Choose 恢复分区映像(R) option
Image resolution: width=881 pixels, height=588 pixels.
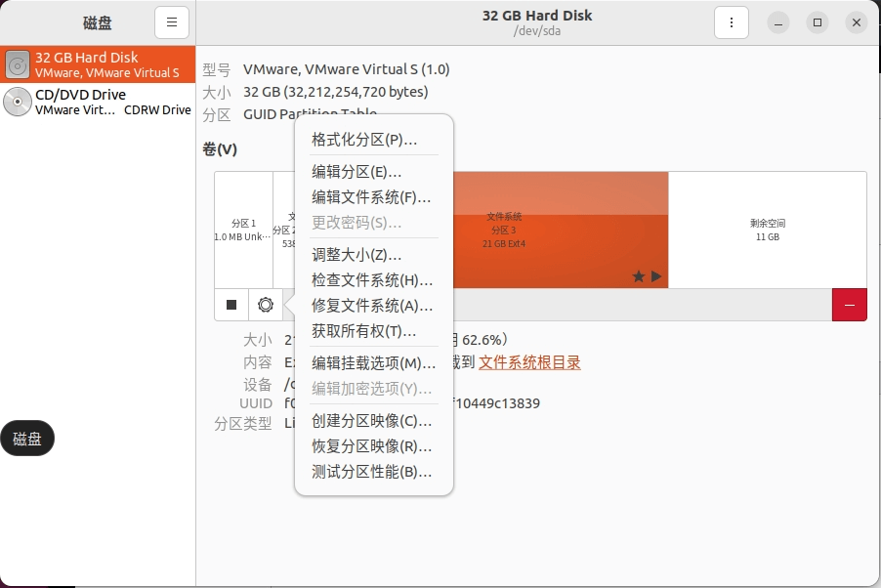[x=371, y=446]
